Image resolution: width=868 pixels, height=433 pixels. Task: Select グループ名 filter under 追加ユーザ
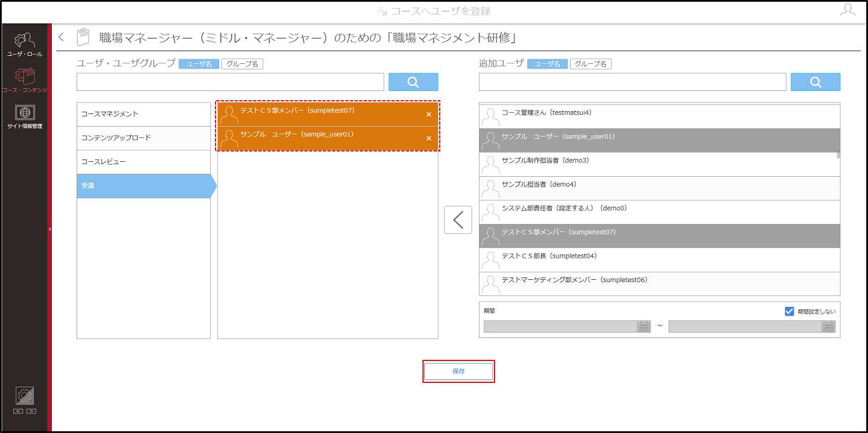coord(591,64)
